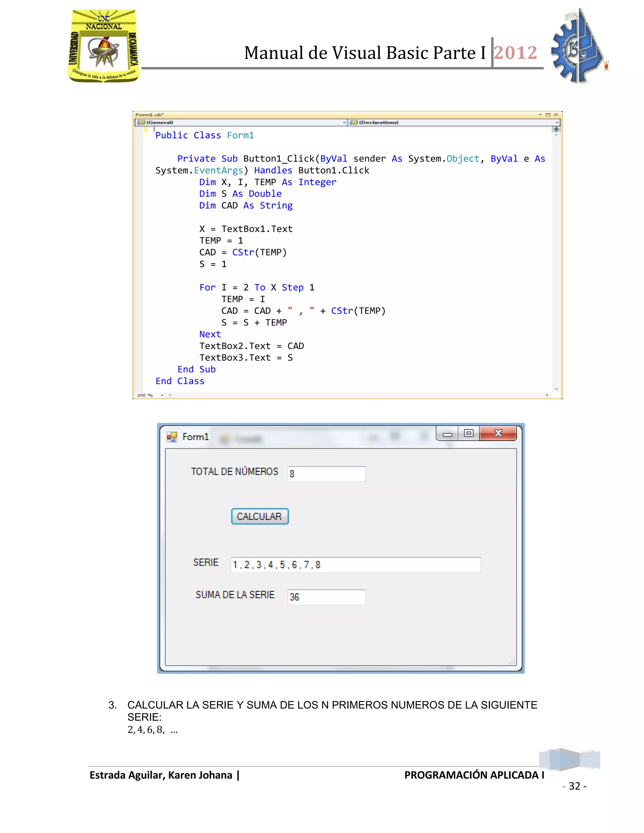Click the code line 'TextBox3.Text = S'
The height and width of the screenshot is (833, 644).
pyautogui.click(x=246, y=358)
